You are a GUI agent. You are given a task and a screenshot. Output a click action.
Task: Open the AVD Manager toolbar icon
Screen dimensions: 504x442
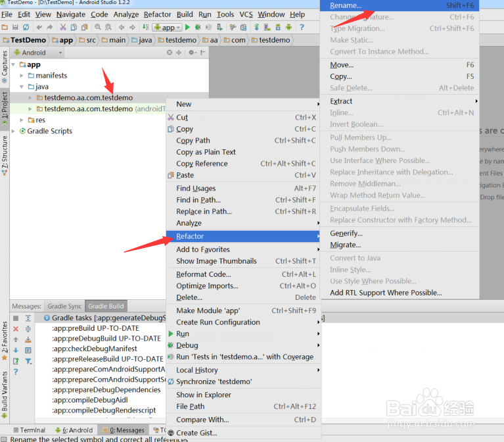(x=267, y=28)
